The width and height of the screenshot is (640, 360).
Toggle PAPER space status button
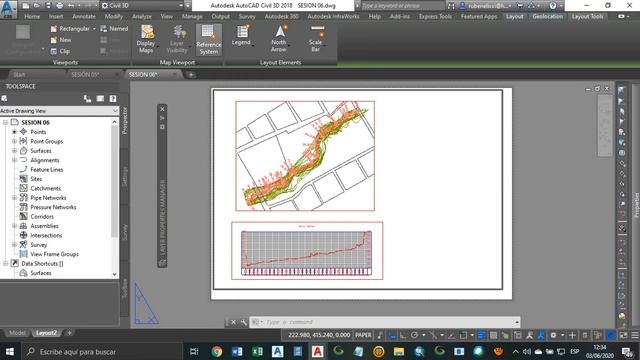coord(363,335)
